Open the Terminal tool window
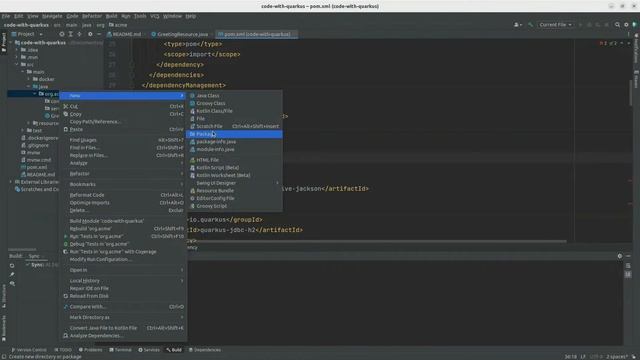The image size is (640, 360). pos(120,350)
